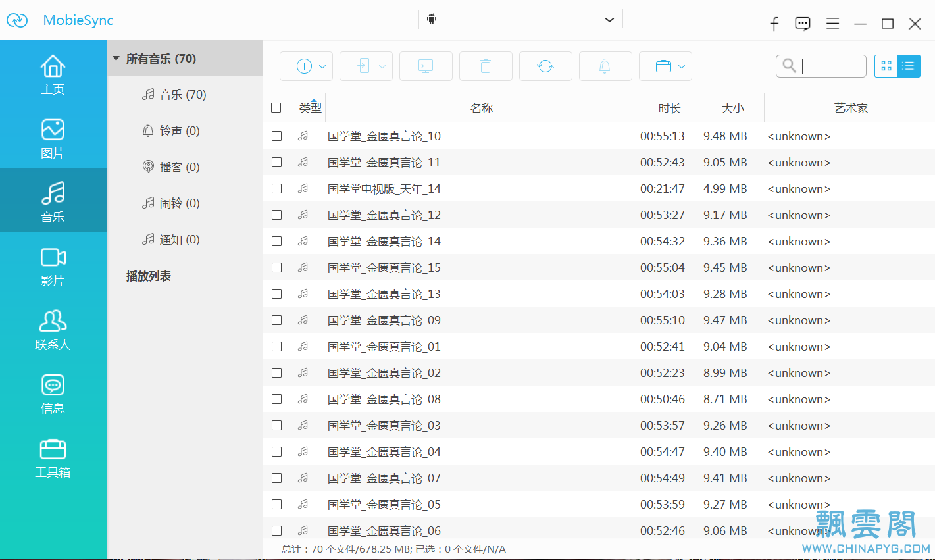
Task: Collapse the 所有音乐 (70) tree
Action: pos(116,59)
